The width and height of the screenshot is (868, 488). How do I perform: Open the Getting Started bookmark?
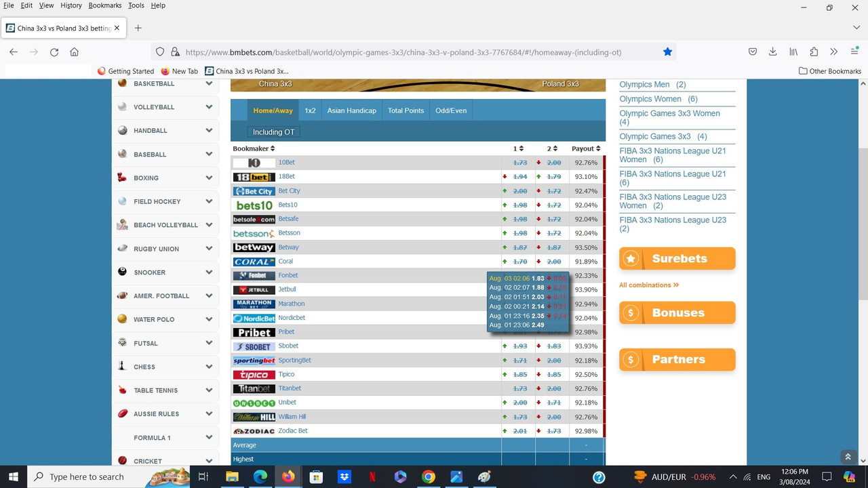coord(125,71)
